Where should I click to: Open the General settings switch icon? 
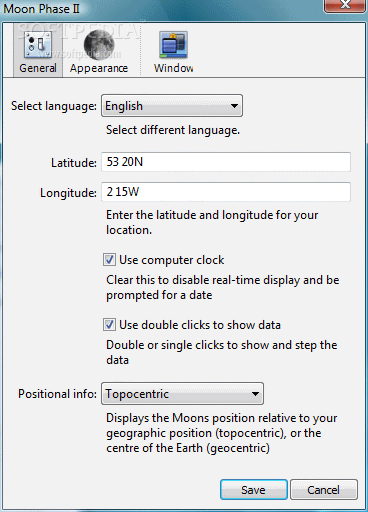click(x=38, y=45)
